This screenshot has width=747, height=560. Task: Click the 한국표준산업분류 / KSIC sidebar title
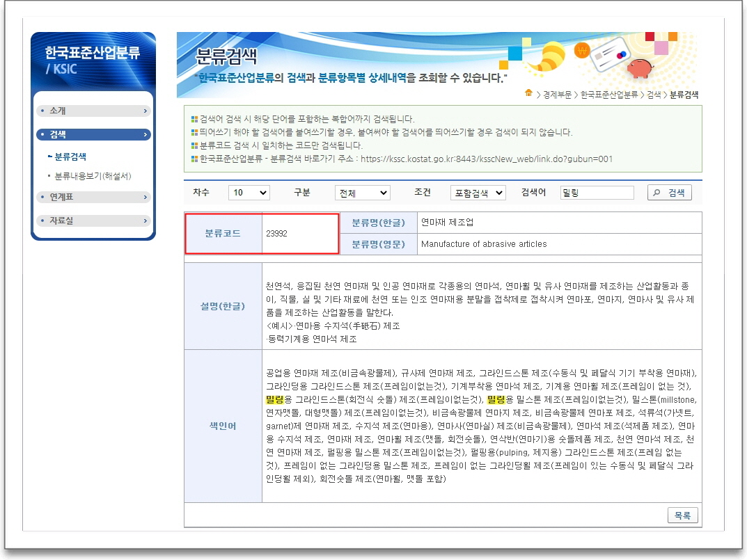point(92,61)
